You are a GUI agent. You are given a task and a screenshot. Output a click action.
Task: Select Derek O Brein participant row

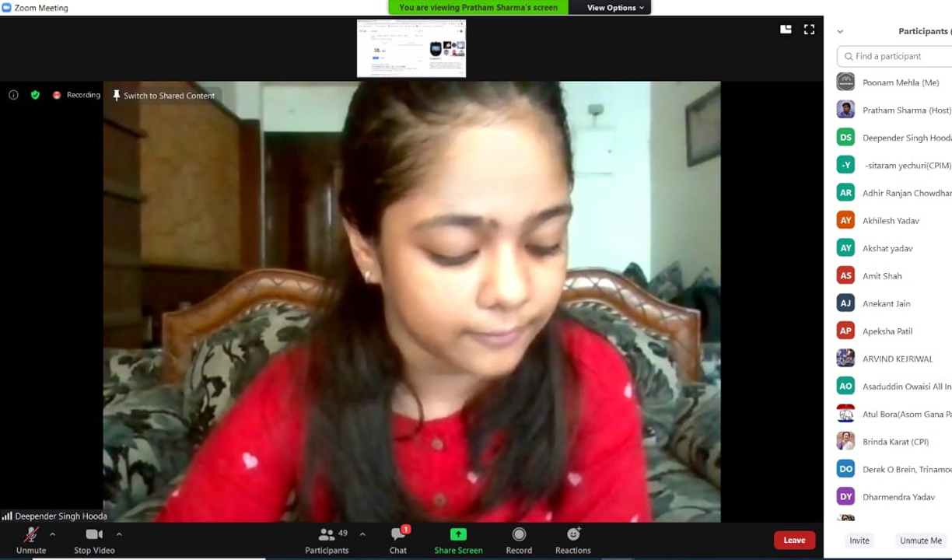tap(894, 468)
